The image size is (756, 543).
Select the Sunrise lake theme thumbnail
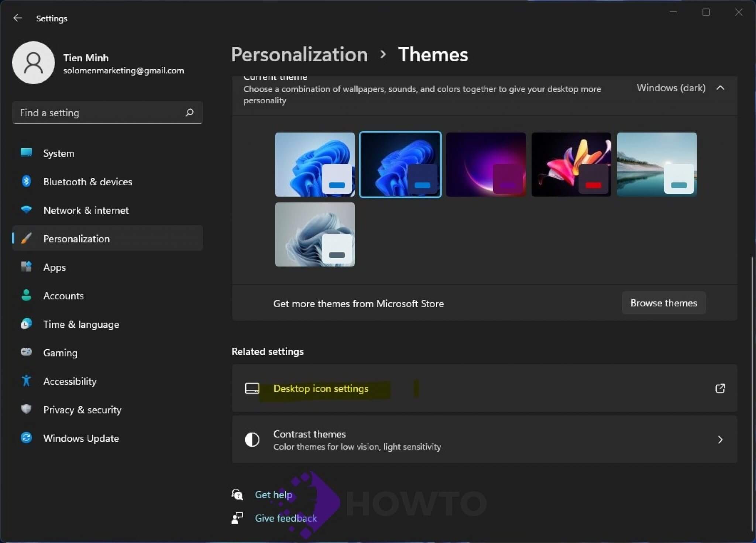657,165
